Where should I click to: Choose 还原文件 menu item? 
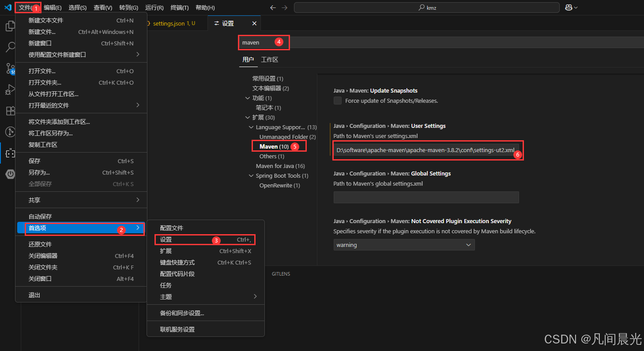81,244
